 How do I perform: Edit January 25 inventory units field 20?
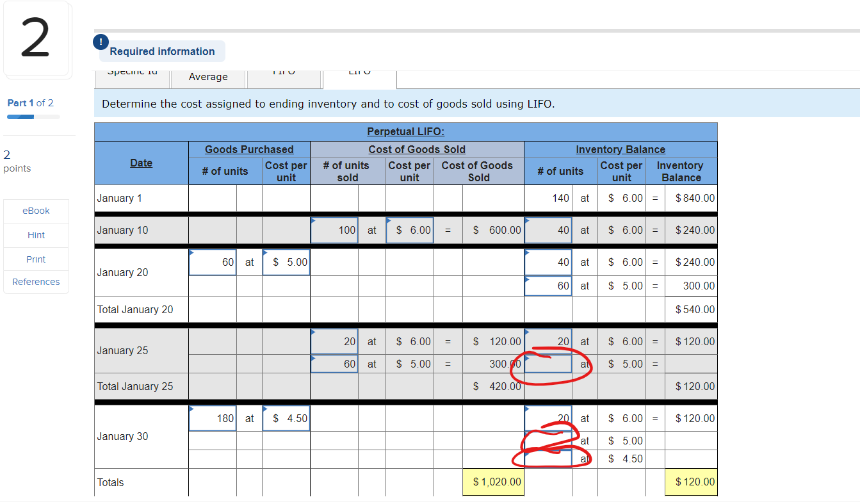(x=548, y=341)
